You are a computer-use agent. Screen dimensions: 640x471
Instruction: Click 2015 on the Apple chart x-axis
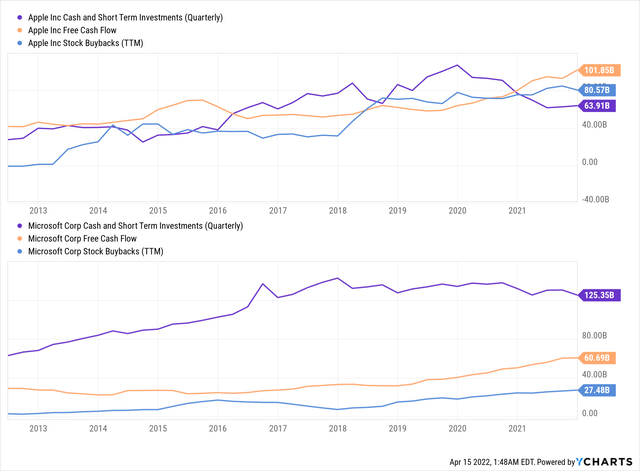tap(158, 211)
